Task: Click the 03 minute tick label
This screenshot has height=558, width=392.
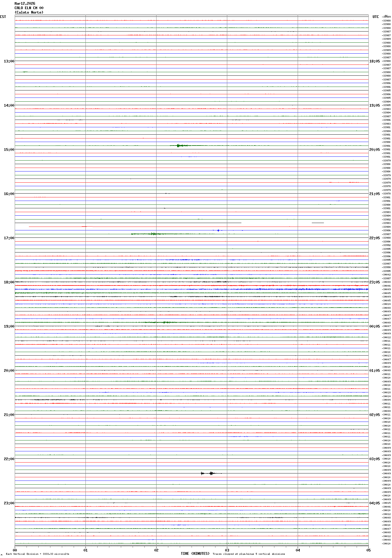Action: 227,550
